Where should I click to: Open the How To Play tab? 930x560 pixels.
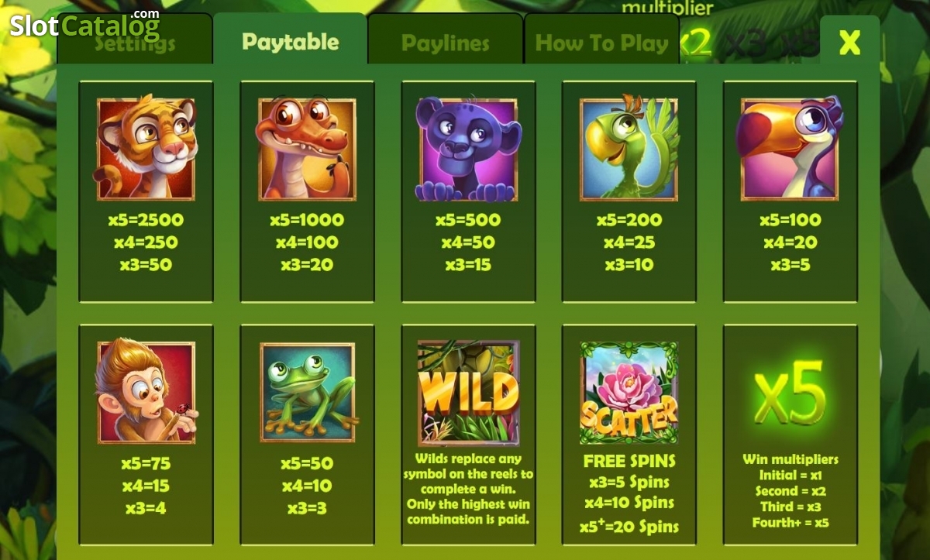pos(601,42)
